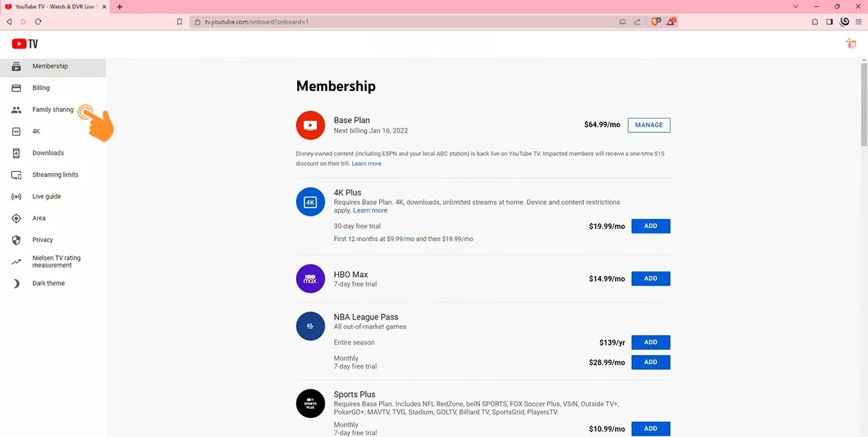The width and height of the screenshot is (868, 437).
Task: Select the Membership sidebar icon
Action: pyautogui.click(x=16, y=66)
